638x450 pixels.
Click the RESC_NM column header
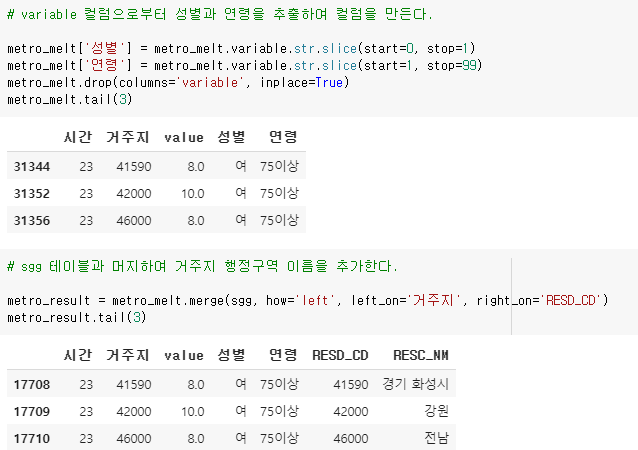click(x=421, y=355)
